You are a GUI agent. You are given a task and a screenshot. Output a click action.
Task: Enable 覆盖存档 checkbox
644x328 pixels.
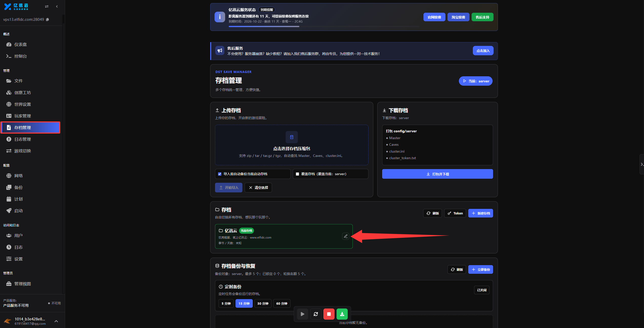tap(298, 174)
